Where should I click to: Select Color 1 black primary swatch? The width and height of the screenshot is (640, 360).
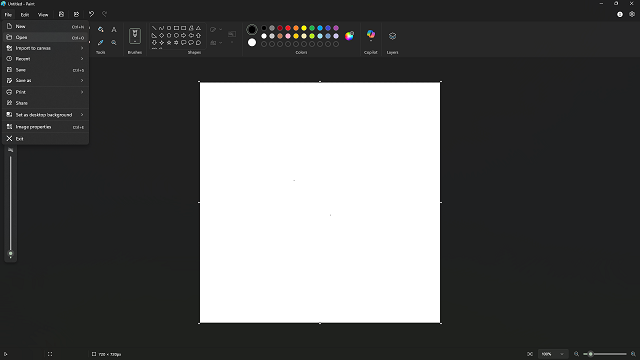coord(252,29)
